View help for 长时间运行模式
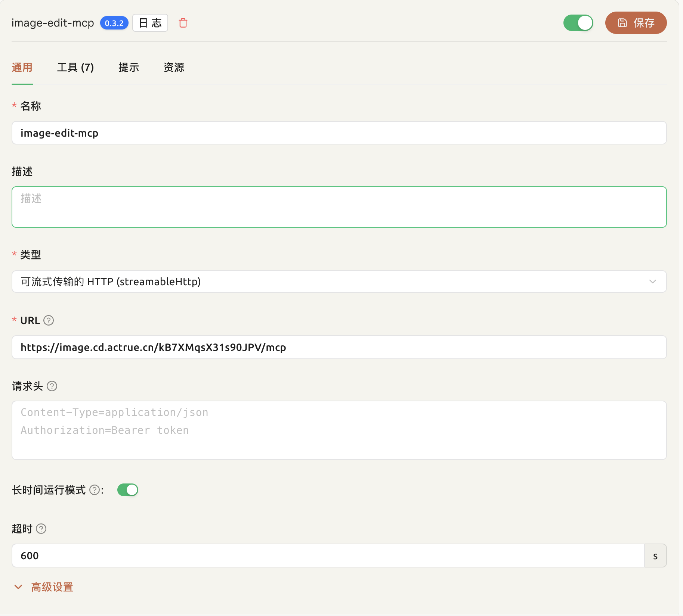The image size is (683, 616). pos(95,490)
